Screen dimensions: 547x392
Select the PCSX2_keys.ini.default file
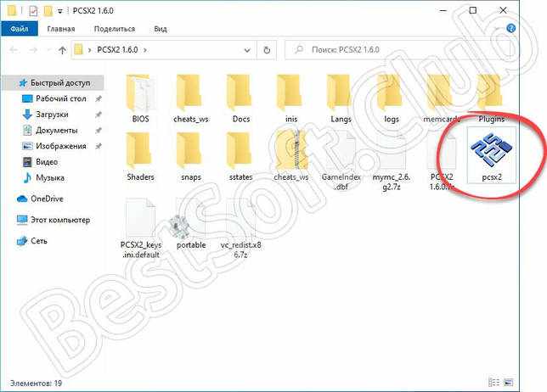click(x=140, y=228)
